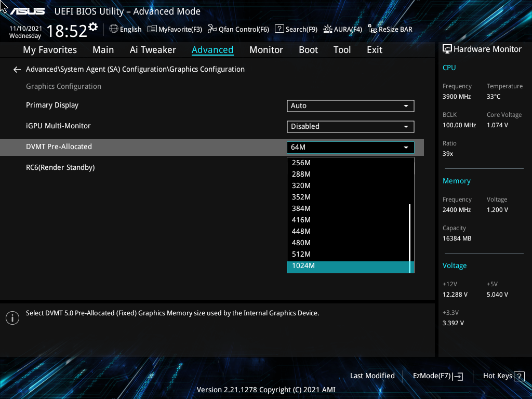Image resolution: width=532 pixels, height=399 pixels.
Task: Click the 18:52 clock display
Action: coord(67,31)
